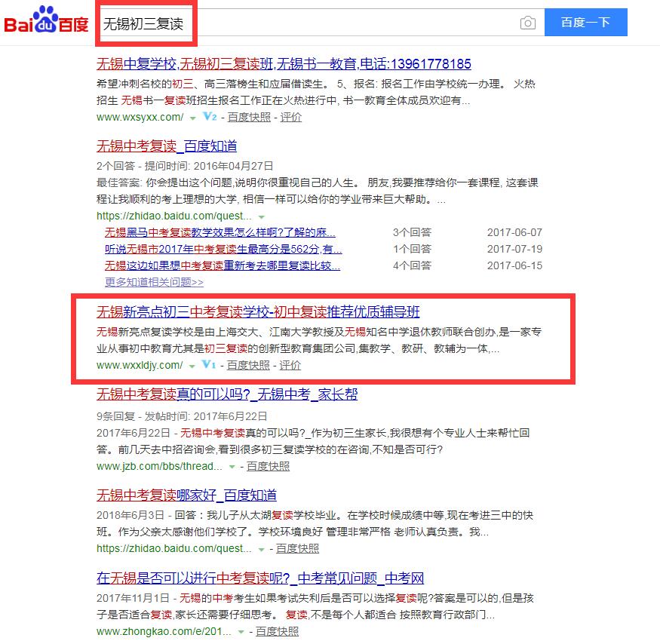
Task: Open 无锡新亮点初三中考复读学校 result title
Action: pyautogui.click(x=258, y=312)
